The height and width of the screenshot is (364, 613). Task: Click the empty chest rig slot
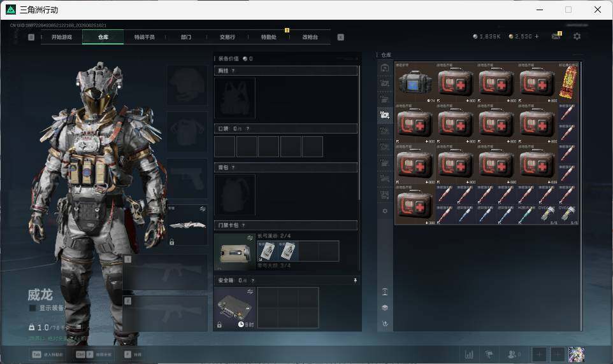click(234, 98)
